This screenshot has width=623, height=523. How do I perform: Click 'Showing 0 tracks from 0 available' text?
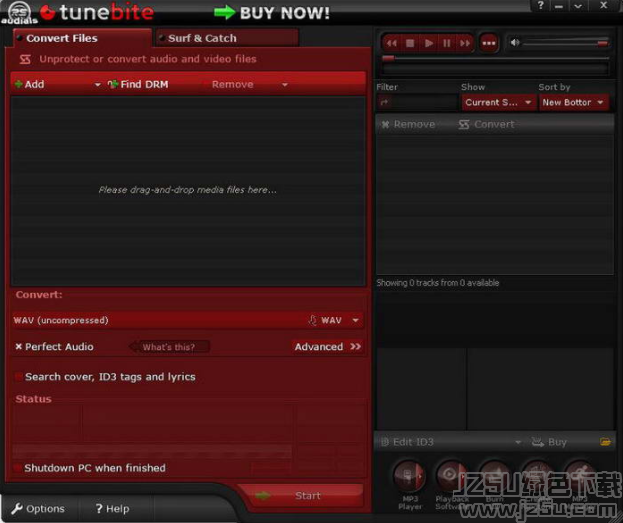[x=438, y=283]
